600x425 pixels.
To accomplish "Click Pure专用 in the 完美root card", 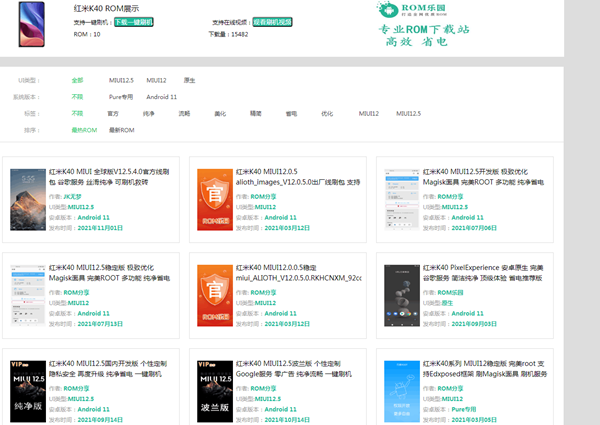I will click(x=464, y=409).
